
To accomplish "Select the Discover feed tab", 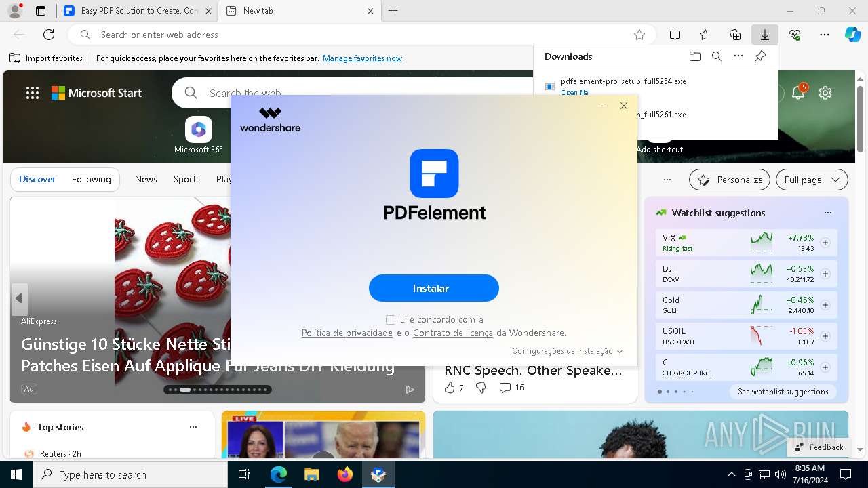I will [37, 179].
